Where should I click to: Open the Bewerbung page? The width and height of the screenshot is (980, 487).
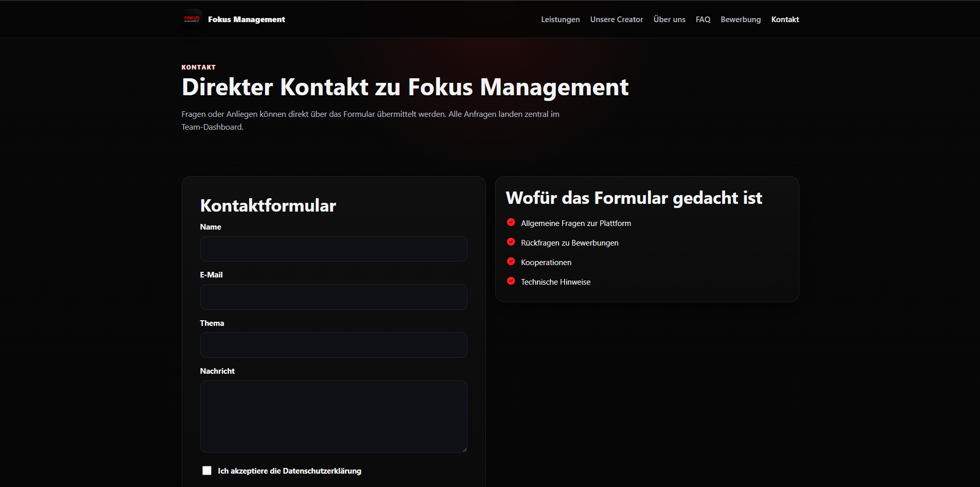tap(740, 20)
